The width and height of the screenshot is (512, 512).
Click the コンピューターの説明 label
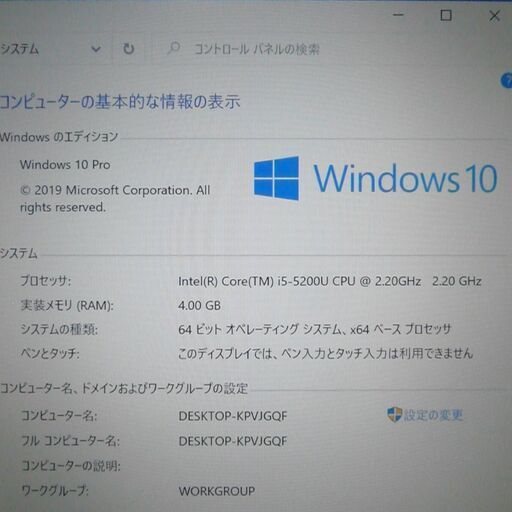pyautogui.click(x=71, y=466)
